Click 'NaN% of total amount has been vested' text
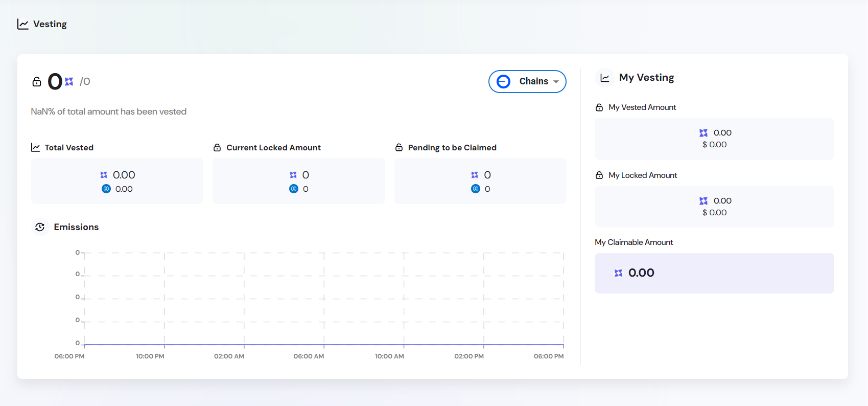868x406 pixels. click(x=109, y=111)
